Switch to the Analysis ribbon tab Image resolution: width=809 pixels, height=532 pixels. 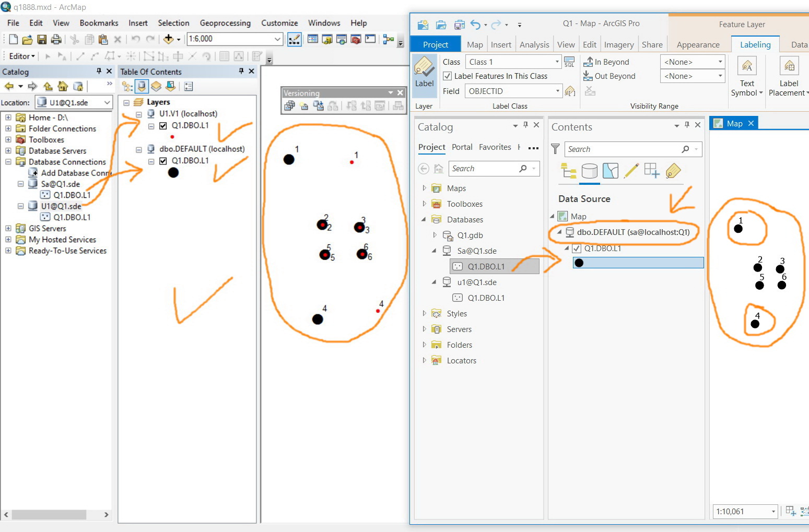click(x=534, y=45)
